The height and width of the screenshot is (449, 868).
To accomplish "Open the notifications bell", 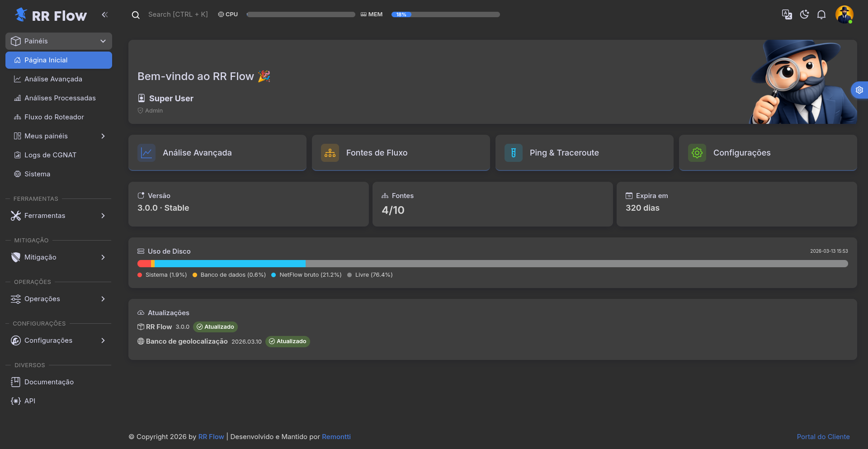I will (822, 14).
